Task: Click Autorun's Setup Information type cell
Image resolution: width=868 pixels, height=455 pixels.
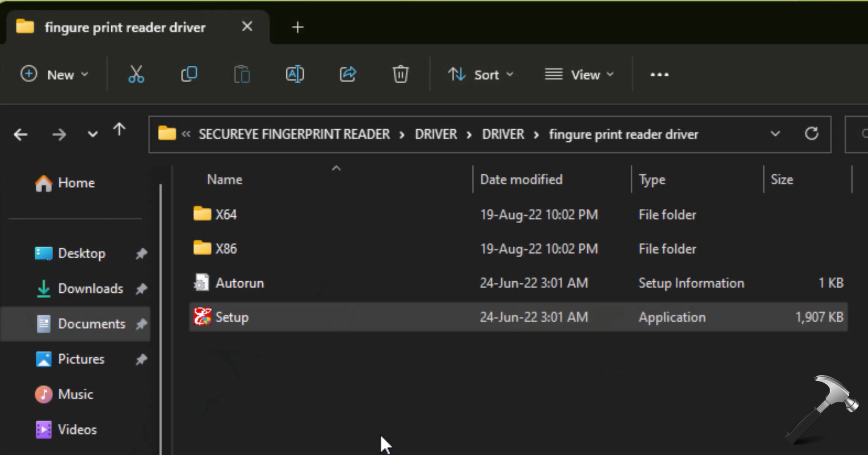Action: [x=691, y=283]
